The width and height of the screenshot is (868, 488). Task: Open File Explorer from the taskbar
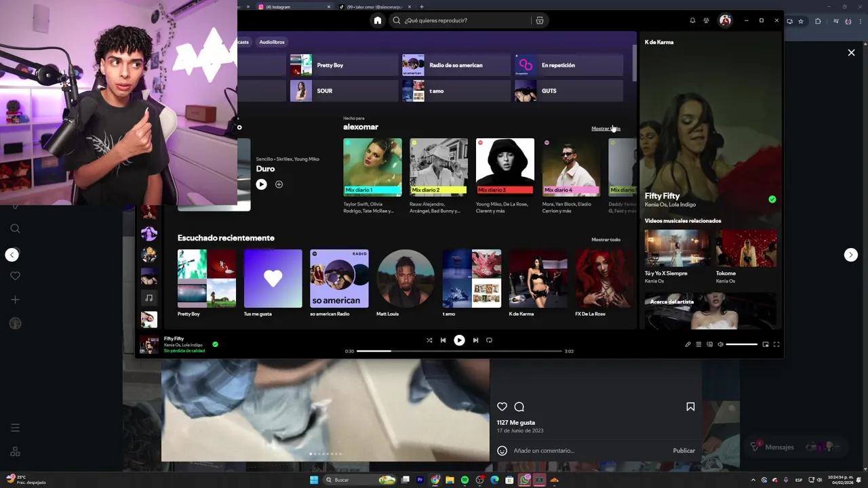tap(450, 480)
